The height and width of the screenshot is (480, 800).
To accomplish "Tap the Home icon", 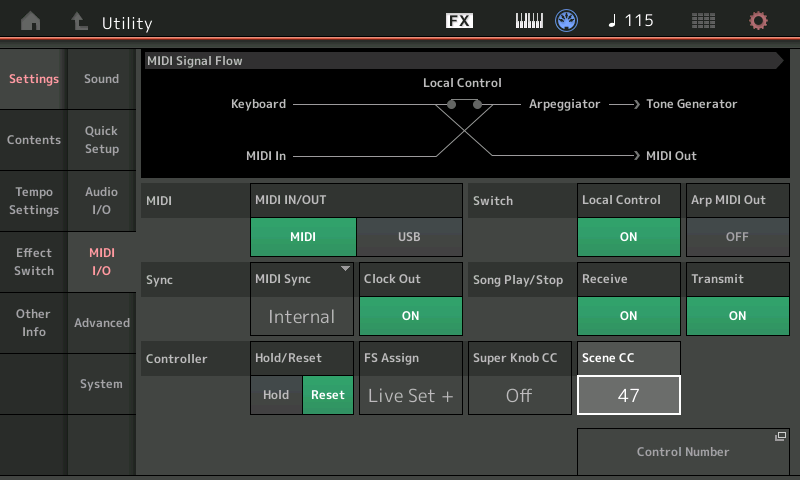I will pos(31,21).
